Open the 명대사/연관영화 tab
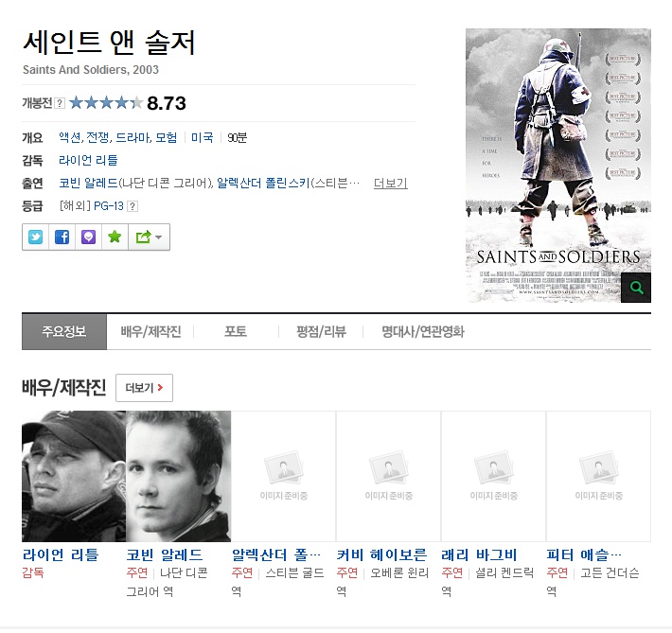Viewport: 672px width, 633px height. pyautogui.click(x=423, y=332)
